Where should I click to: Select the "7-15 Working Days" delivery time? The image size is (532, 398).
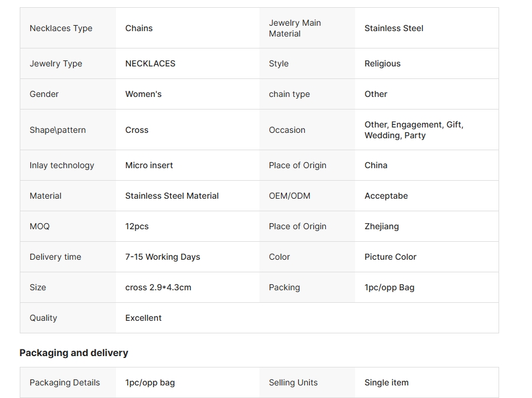163,257
